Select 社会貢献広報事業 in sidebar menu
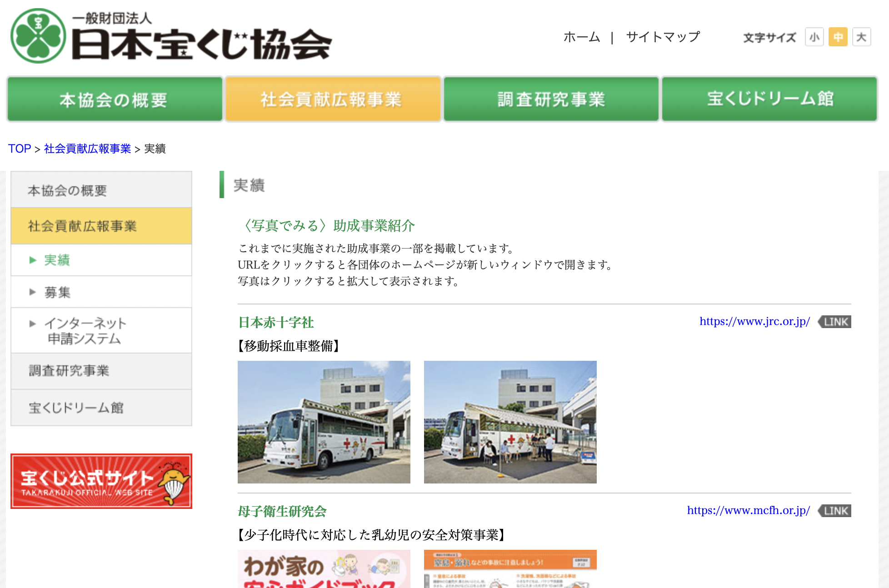 coord(101,226)
